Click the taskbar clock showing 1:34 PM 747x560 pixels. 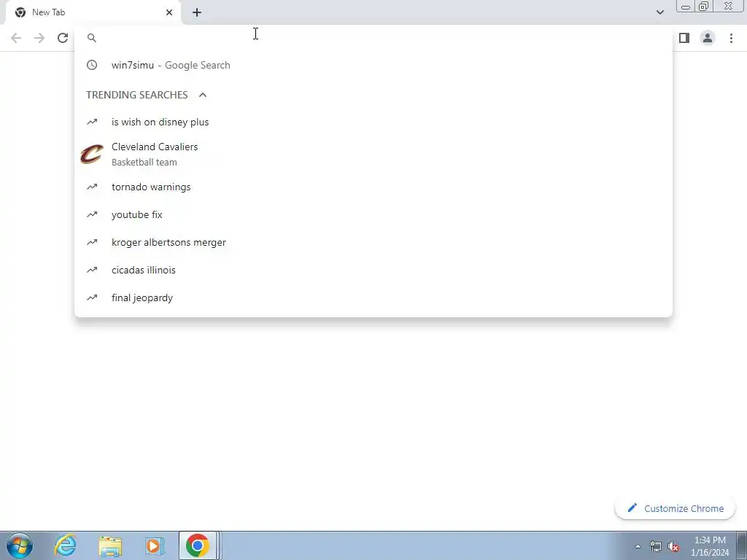pos(710,546)
